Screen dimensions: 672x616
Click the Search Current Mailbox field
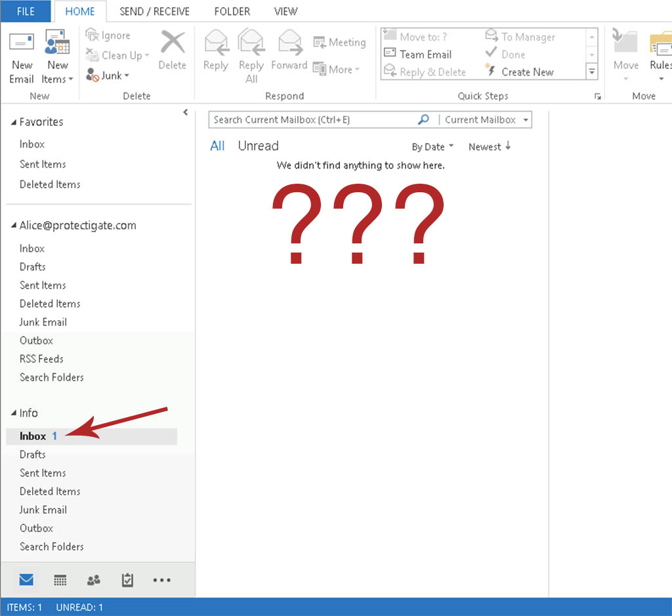[x=313, y=120]
